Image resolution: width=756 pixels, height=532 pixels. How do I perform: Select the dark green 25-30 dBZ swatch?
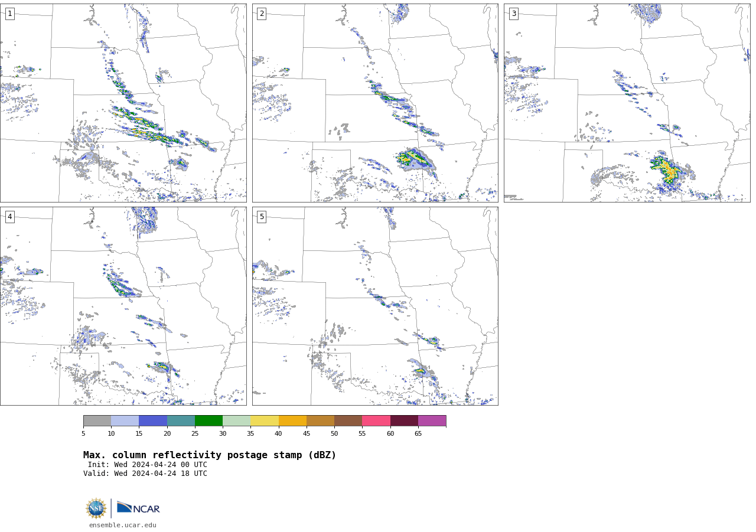208,420
